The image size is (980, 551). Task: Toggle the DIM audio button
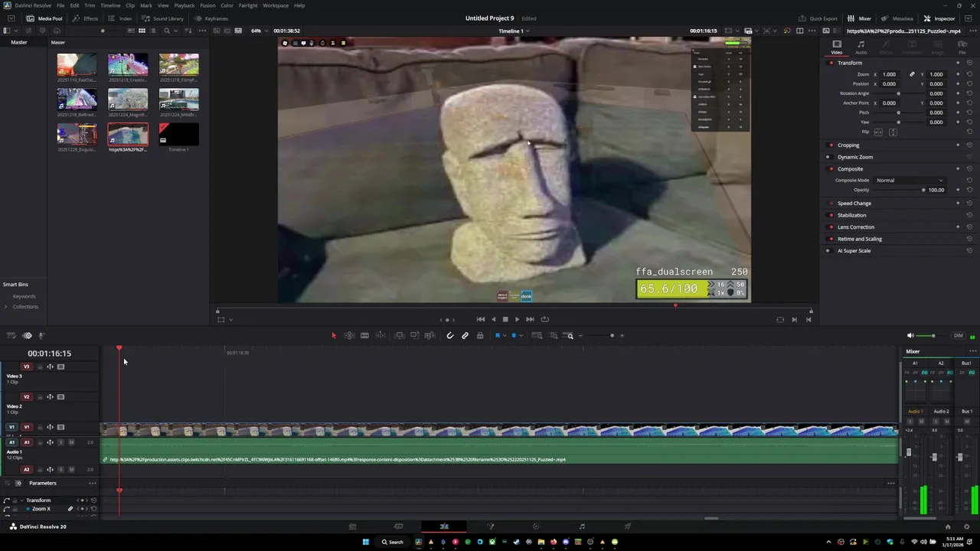958,335
